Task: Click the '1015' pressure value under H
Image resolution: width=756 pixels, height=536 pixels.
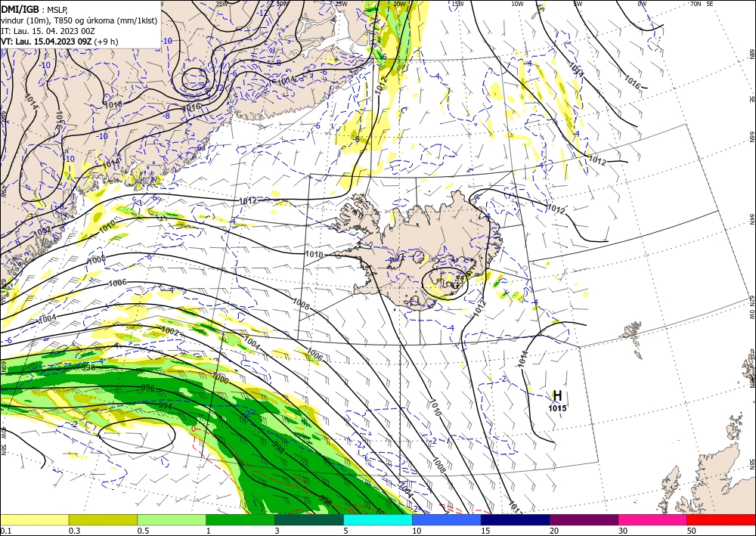Action: coord(557,408)
